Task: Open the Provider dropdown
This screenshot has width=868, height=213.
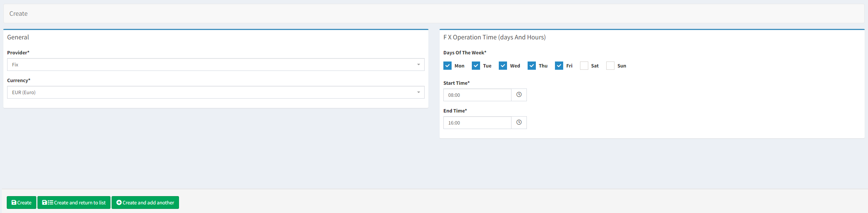Action: [x=215, y=64]
